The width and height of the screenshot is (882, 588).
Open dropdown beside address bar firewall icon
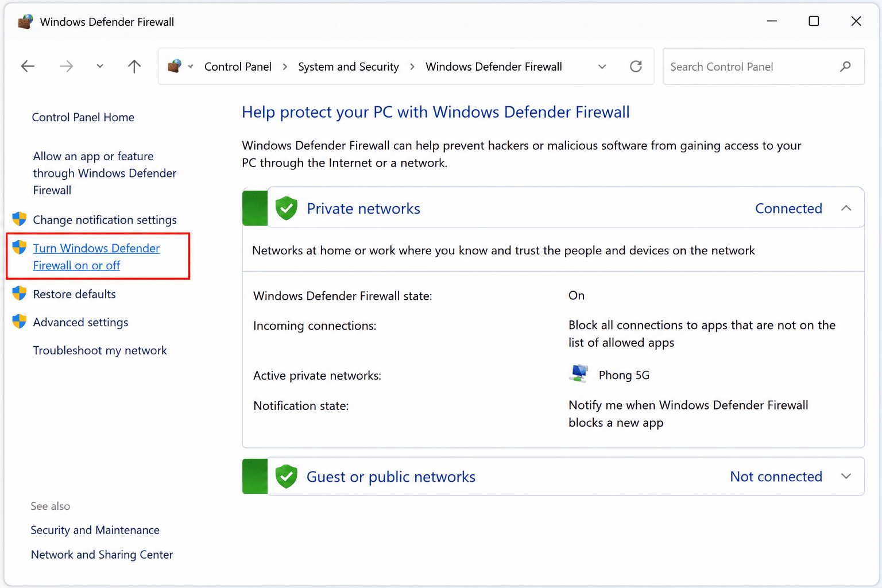[191, 67]
